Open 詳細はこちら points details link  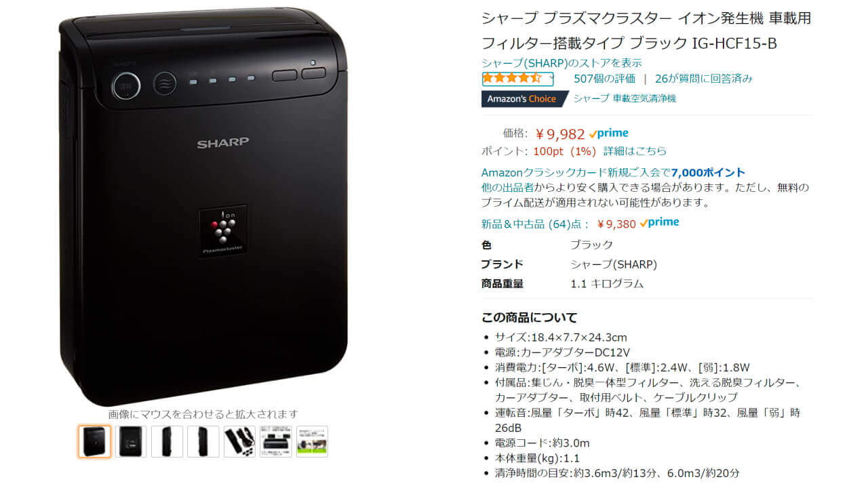(x=635, y=150)
